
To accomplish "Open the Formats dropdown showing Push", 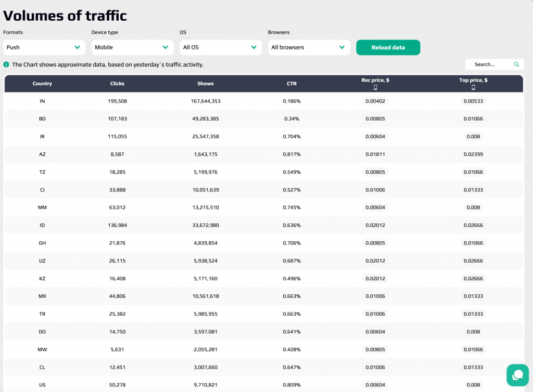I will 44,47.
